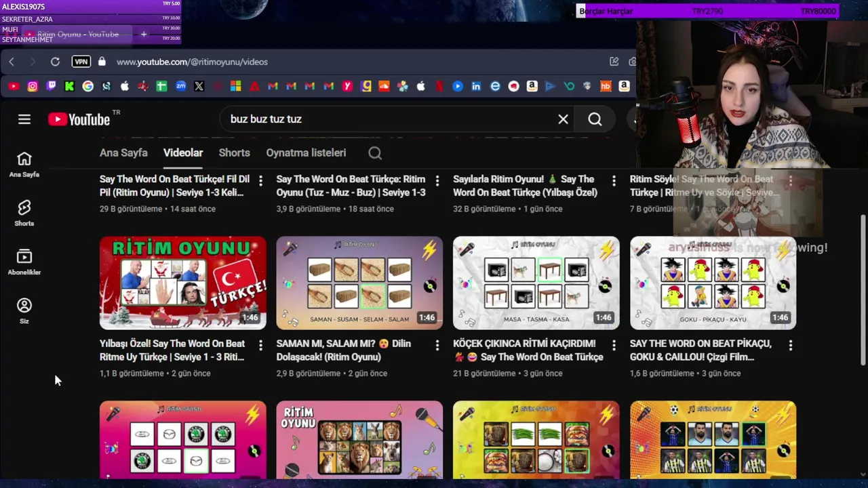Open the Kick bookmark
This screenshot has width=868, height=488.
[x=69, y=86]
